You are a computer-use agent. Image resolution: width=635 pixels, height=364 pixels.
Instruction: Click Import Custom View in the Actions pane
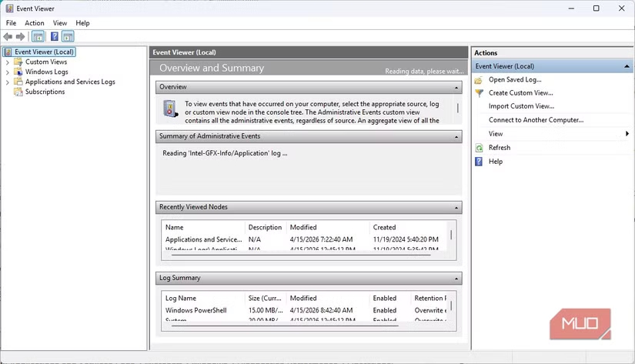coord(521,106)
